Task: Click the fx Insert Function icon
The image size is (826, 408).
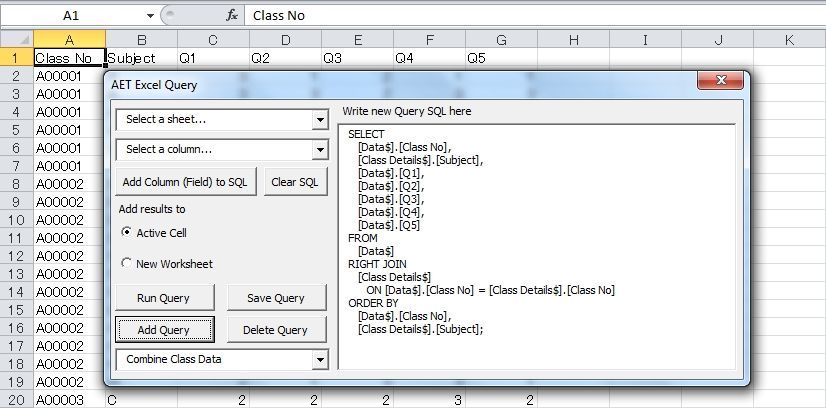Action: 231,15
